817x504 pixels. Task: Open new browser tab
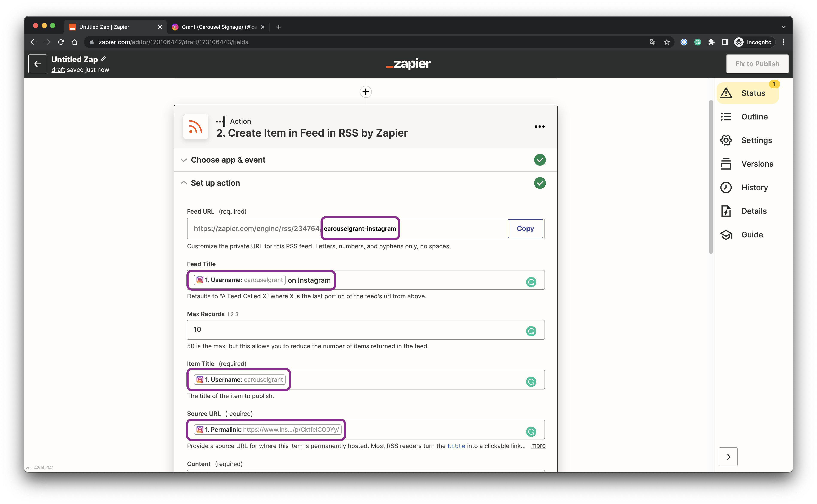(279, 27)
